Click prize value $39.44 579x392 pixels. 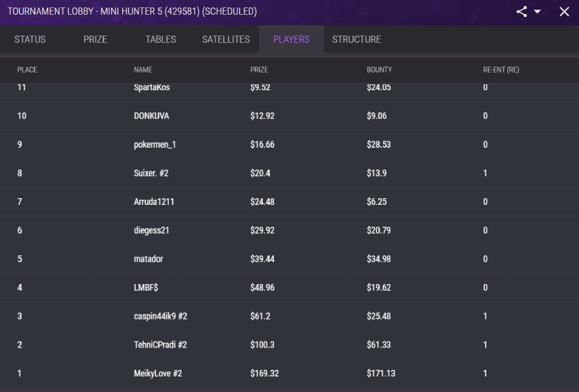(x=262, y=259)
